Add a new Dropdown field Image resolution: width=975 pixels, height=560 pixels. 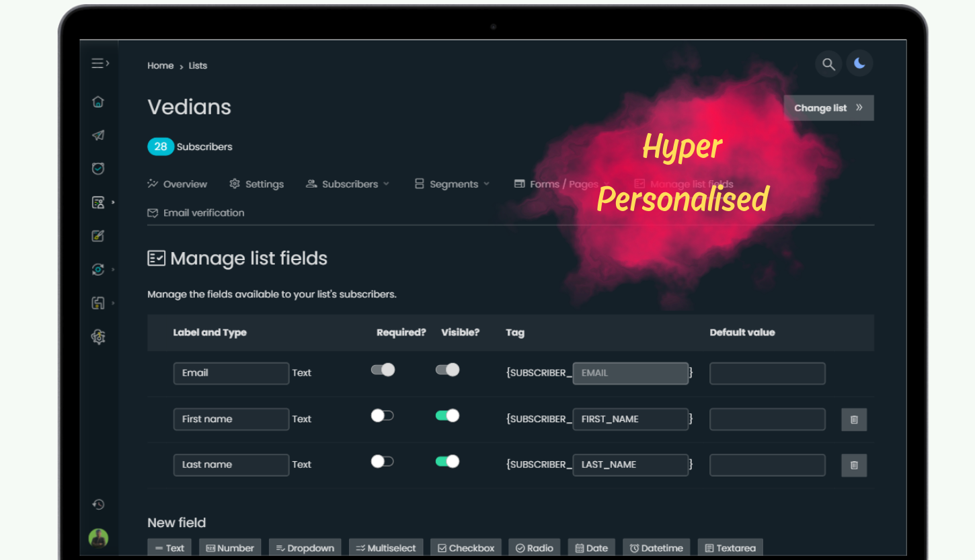point(305,548)
